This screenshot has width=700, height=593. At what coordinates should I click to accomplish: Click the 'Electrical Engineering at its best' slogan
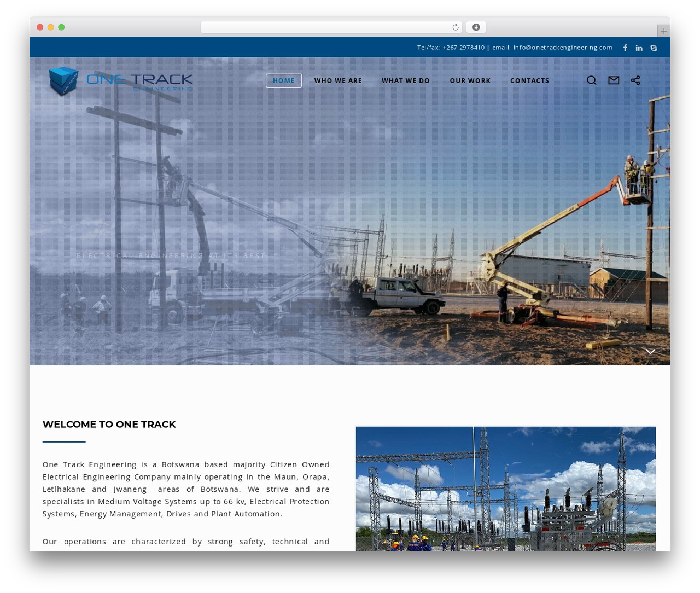171,256
